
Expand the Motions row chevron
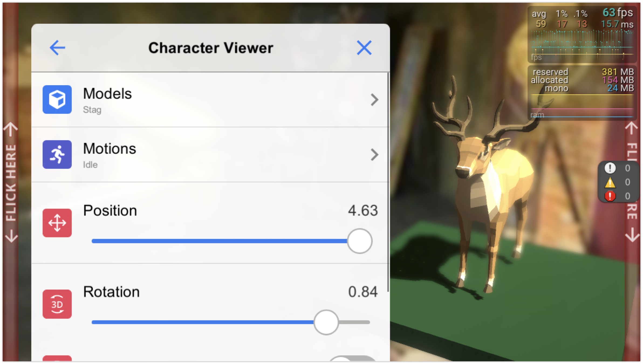(374, 154)
